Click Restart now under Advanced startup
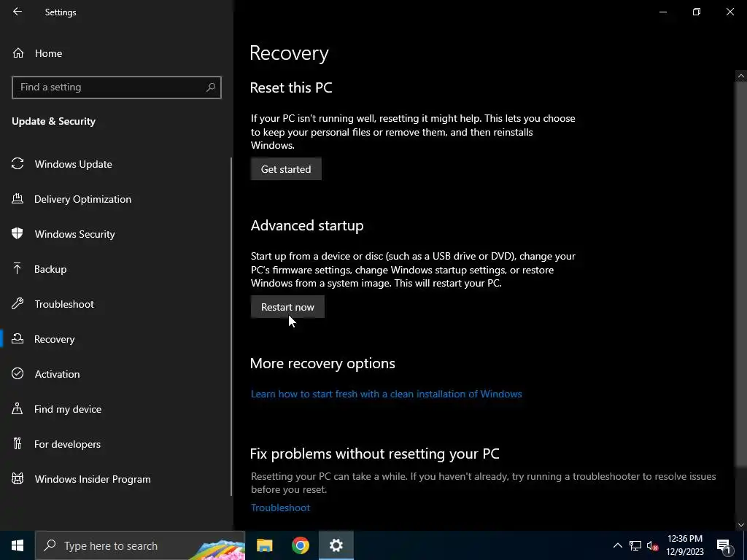This screenshot has width=747, height=560. tap(287, 307)
